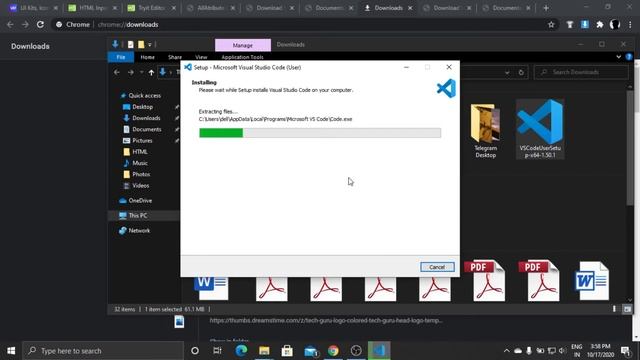Open Microsoft Store from taskbar
Screen dimensions: 640x360
tap(287, 351)
